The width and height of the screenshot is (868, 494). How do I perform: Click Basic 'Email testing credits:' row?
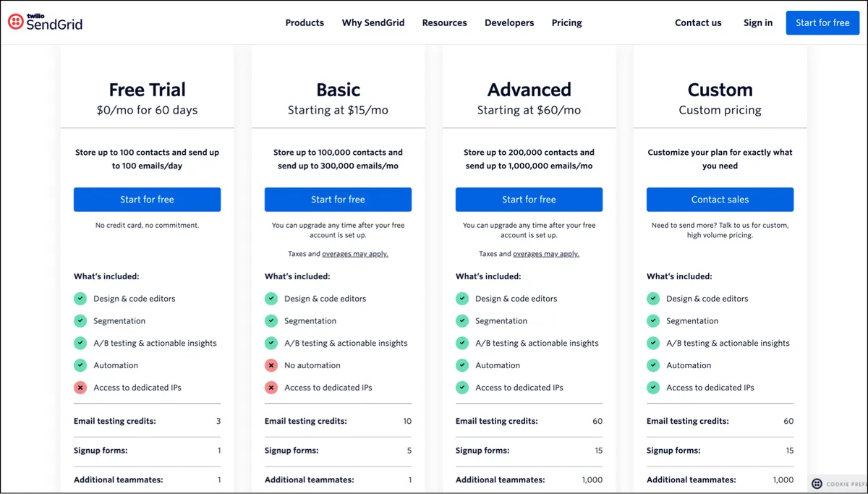[338, 421]
